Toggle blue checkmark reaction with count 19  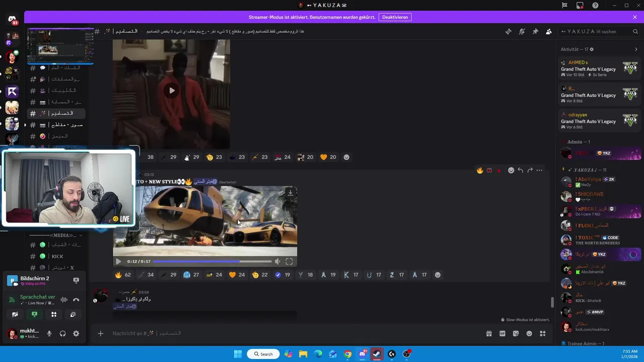282,275
